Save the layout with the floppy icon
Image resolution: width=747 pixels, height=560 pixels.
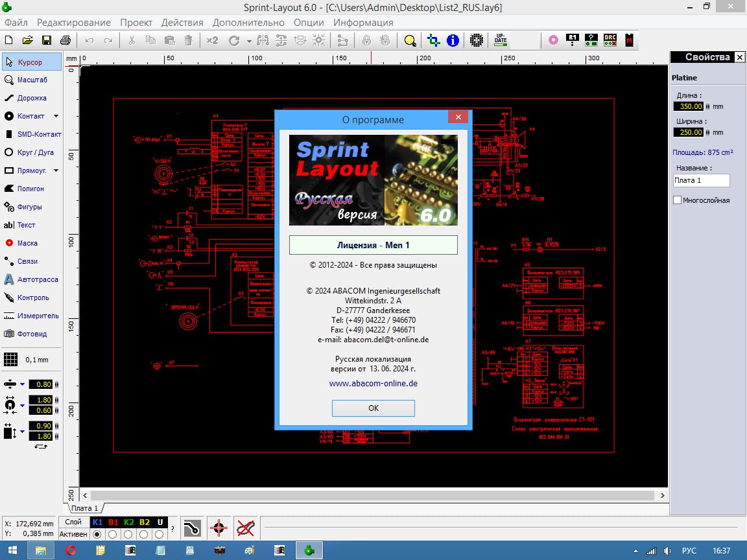tap(47, 40)
